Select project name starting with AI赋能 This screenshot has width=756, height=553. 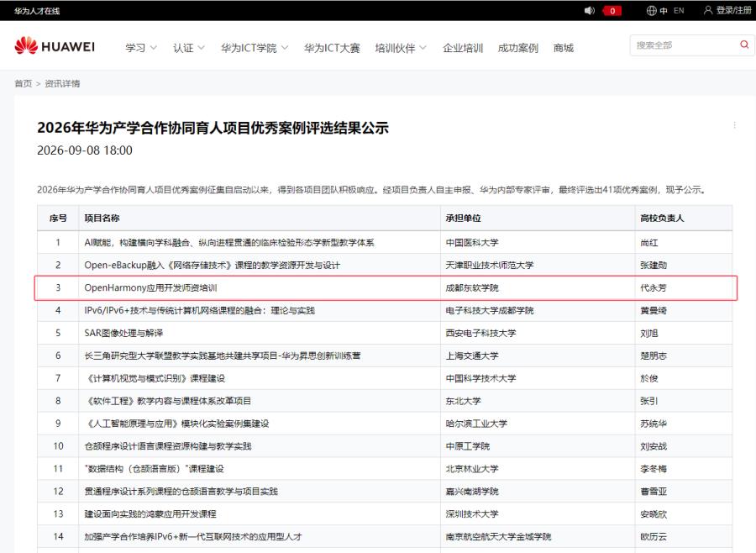pyautogui.click(x=229, y=243)
